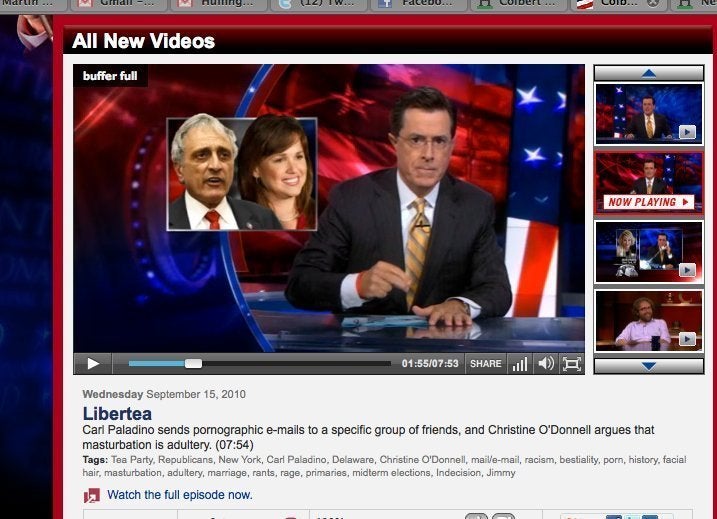The image size is (717, 519).
Task: Open the midterm elections tag
Action: [391, 472]
